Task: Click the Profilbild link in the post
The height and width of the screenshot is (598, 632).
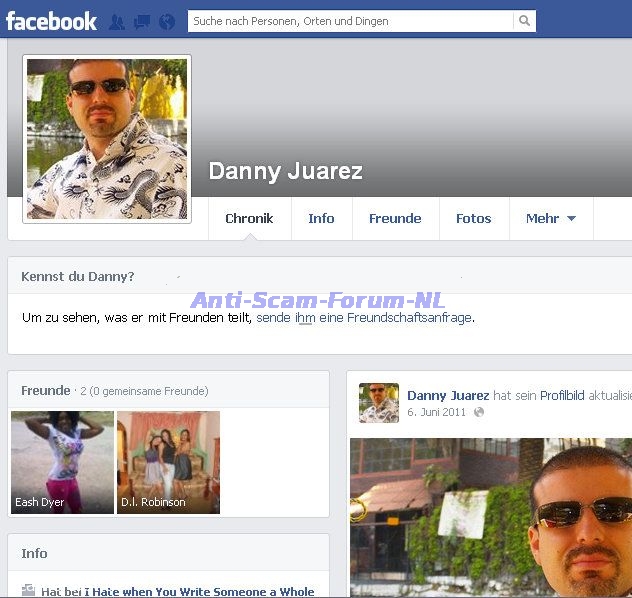Action: pos(562,396)
